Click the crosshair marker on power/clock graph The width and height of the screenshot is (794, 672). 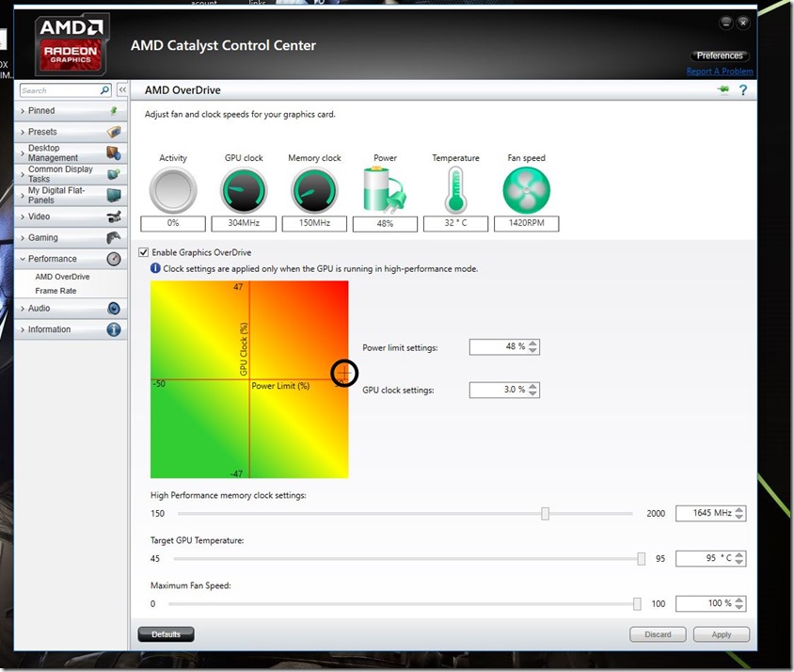[344, 373]
